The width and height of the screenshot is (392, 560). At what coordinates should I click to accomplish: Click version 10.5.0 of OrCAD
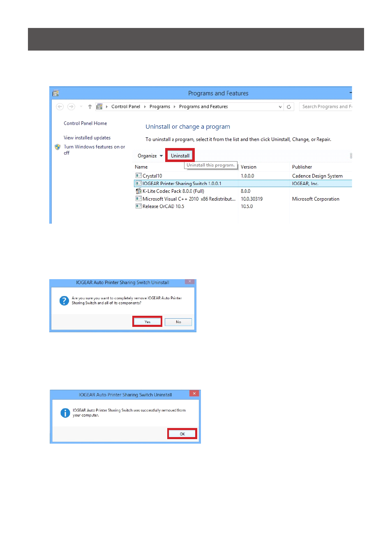coord(247,206)
